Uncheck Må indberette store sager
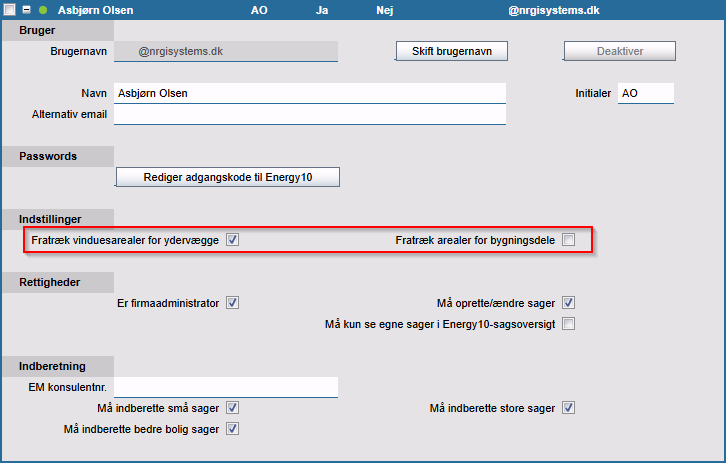Image resolution: width=726 pixels, height=463 pixels. [568, 408]
